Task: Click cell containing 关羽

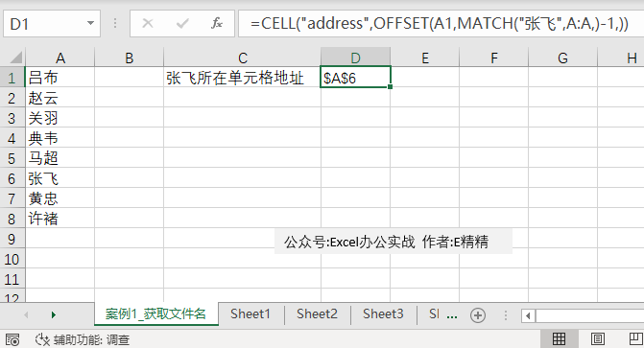Action: [60, 118]
